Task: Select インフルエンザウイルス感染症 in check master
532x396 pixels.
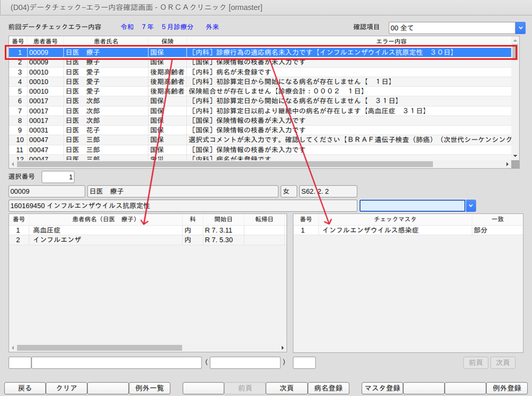Action: coord(370,230)
